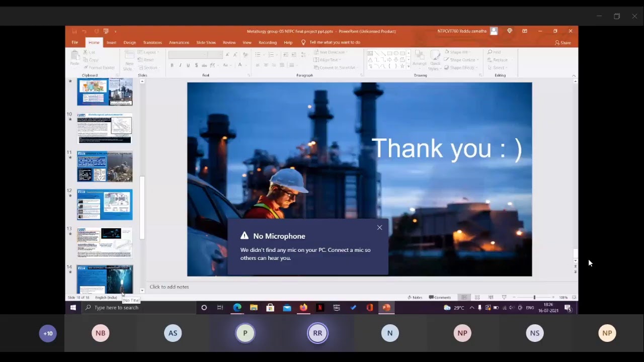The height and width of the screenshot is (362, 644).
Task: Close the No Microphone popup
Action: point(380,228)
